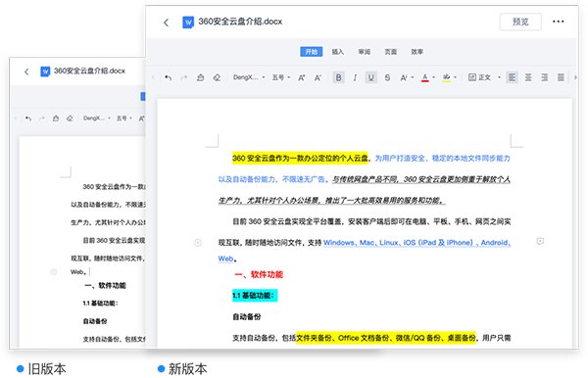This screenshot has height=378, width=588.
Task: Align text left
Action: coord(512,77)
